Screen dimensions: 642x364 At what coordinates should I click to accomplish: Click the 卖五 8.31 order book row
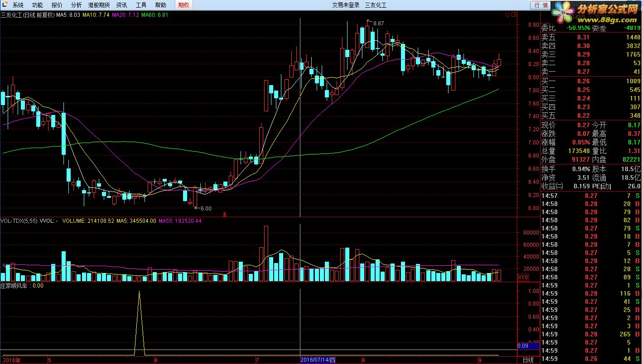pos(591,37)
